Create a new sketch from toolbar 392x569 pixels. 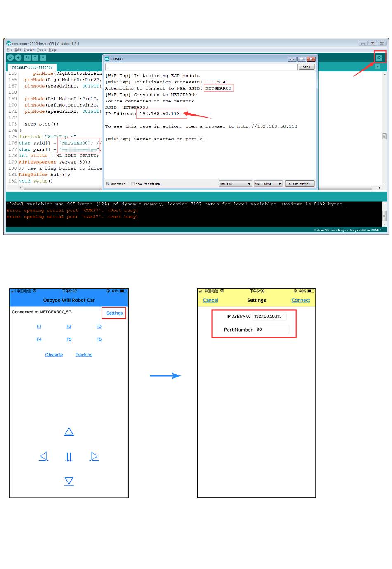click(27, 58)
